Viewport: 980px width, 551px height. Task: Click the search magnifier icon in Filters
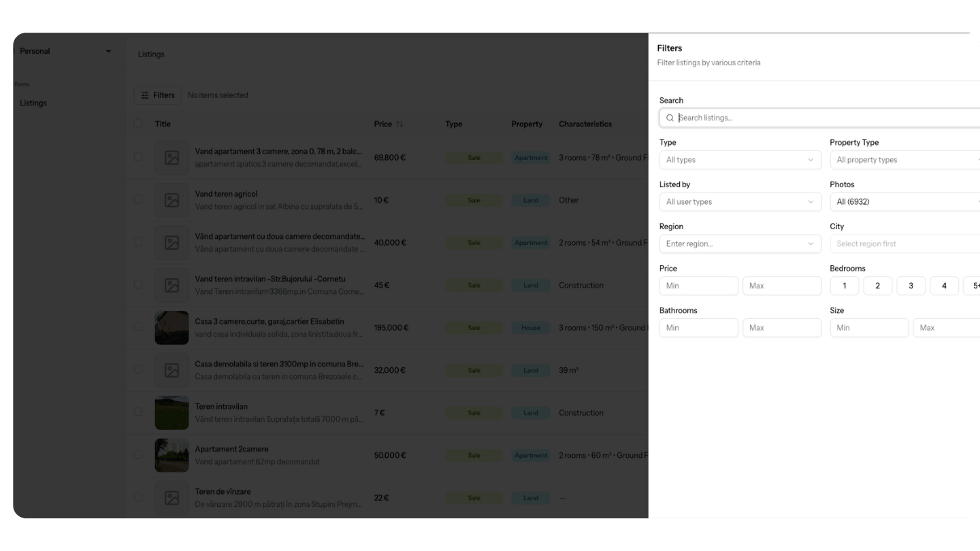(x=670, y=118)
